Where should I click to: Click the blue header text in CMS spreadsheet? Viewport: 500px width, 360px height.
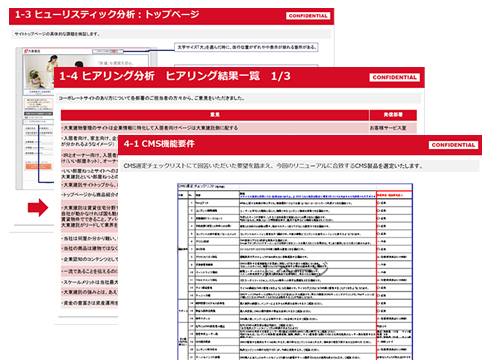pos(307,196)
